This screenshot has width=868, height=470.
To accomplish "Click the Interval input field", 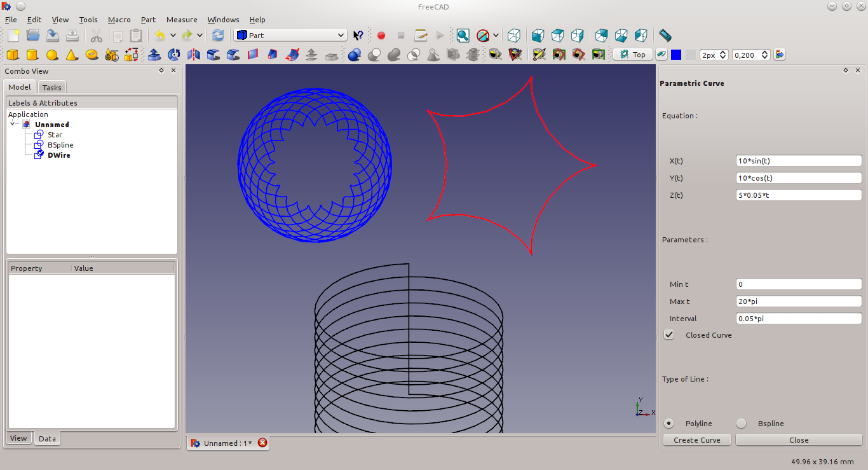I will click(799, 319).
